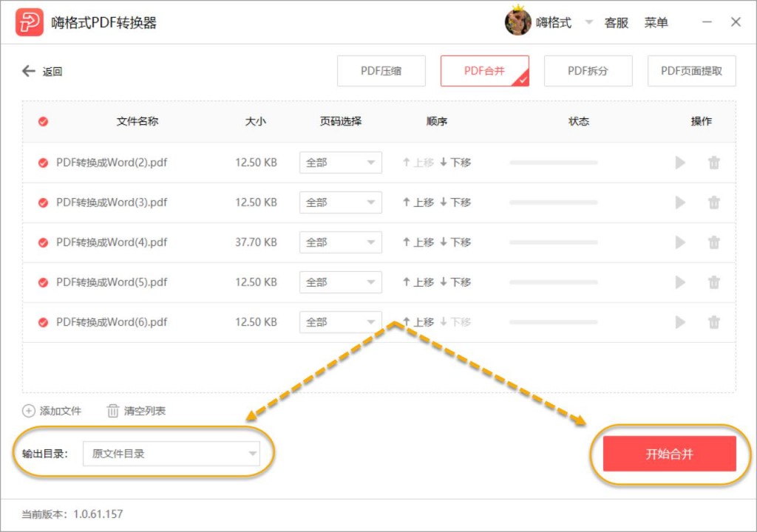Uncheck PDF转换成Word(5).pdf file

(43, 282)
